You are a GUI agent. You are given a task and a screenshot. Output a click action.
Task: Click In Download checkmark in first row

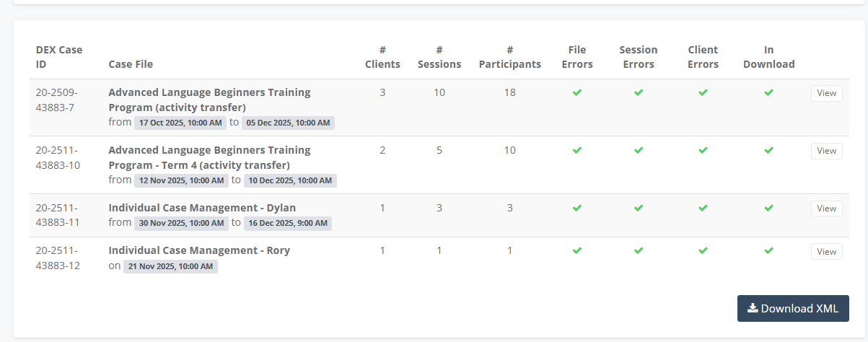768,92
